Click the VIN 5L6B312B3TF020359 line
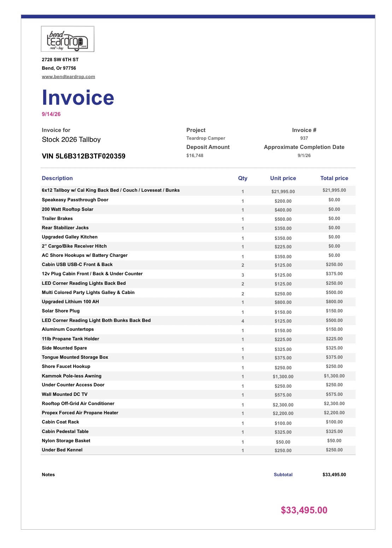The width and height of the screenshot is (392, 548). click(83, 156)
